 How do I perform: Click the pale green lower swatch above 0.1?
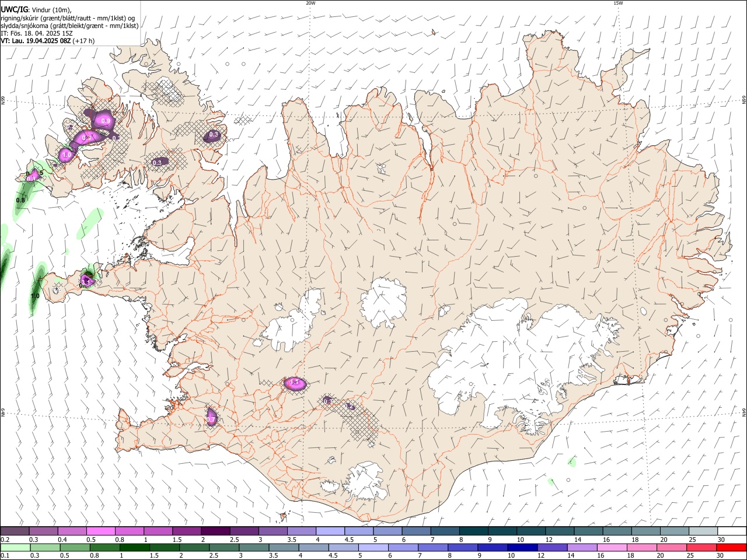pos(15,548)
